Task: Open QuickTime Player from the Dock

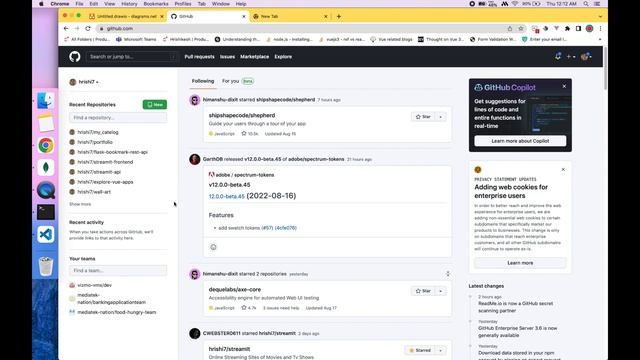Action: pos(46,190)
